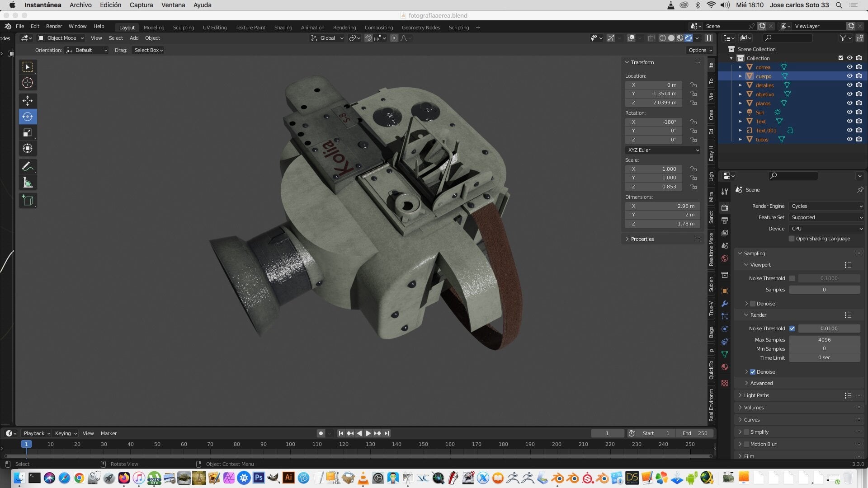Select the Select Box tool in toolbar
The height and width of the screenshot is (488, 868).
pyautogui.click(x=28, y=67)
